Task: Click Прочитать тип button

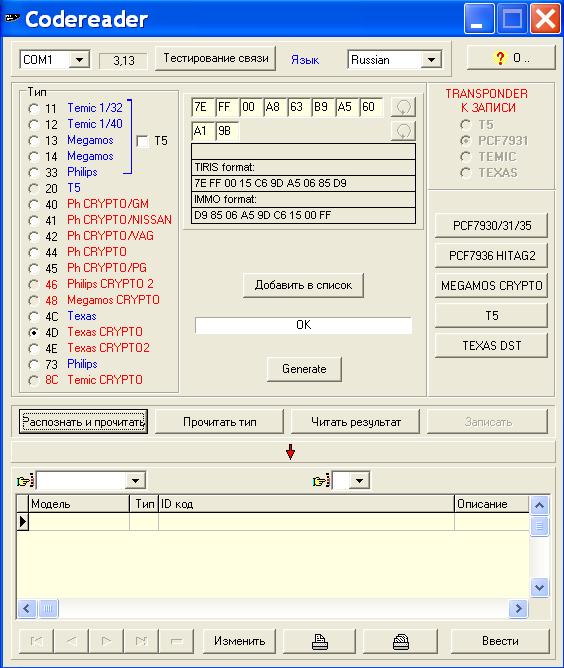Action: coord(219,422)
